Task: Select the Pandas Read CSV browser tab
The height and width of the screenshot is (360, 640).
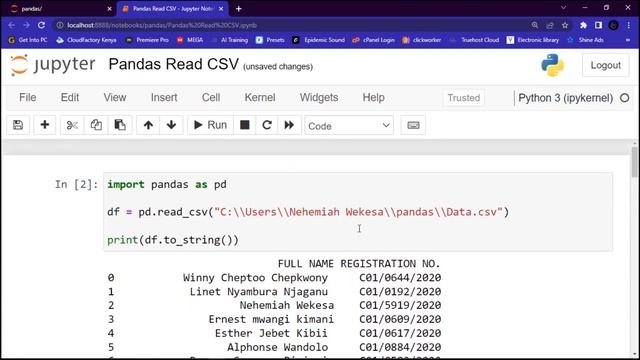Action: (173, 9)
